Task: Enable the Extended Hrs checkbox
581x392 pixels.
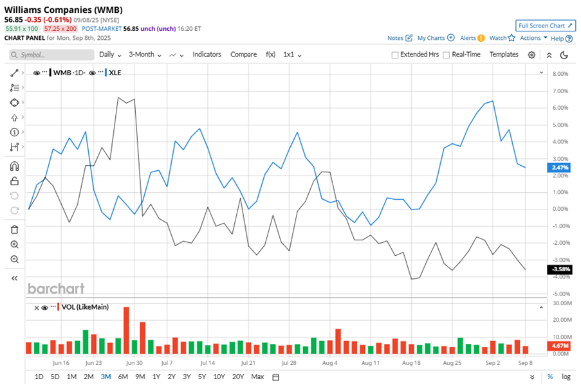Action: click(395, 55)
